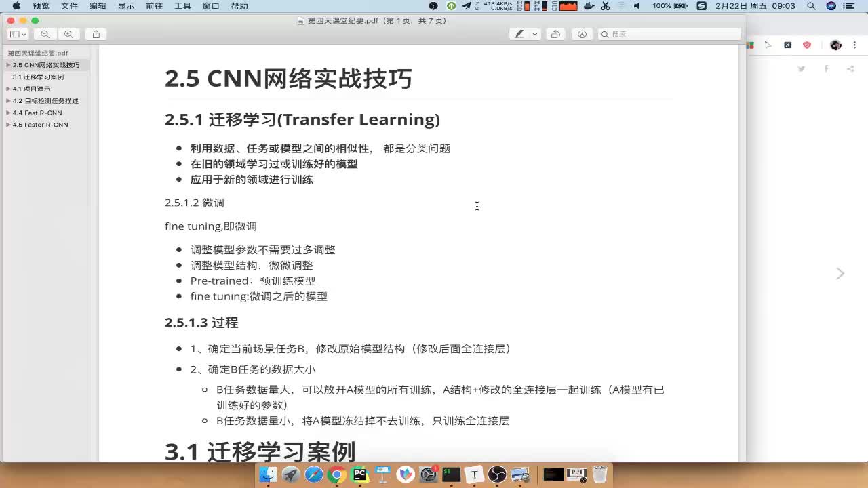Select the highlight pen tool
The height and width of the screenshot is (488, 868).
[x=519, y=34]
